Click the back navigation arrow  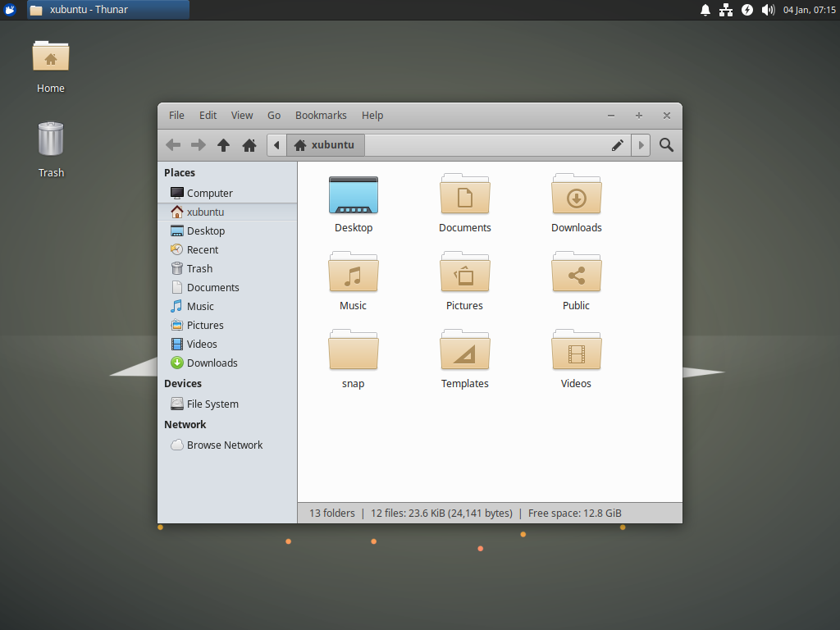pos(173,144)
